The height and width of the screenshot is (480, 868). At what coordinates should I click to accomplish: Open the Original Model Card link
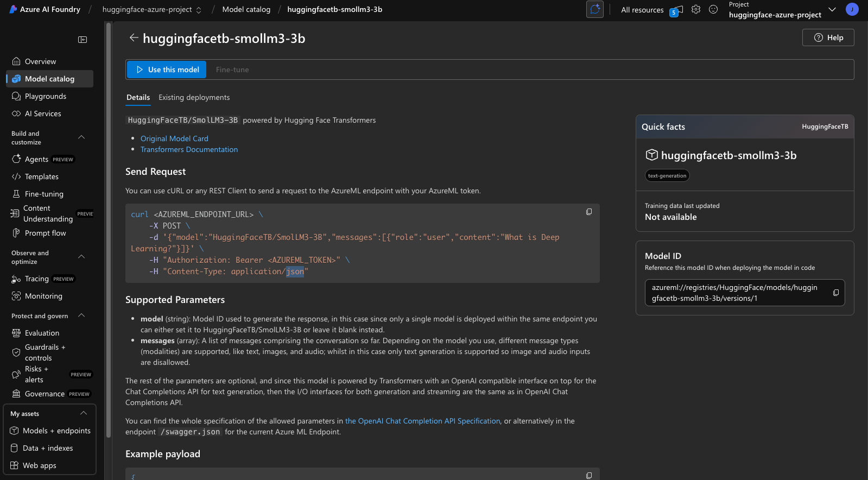tap(174, 138)
